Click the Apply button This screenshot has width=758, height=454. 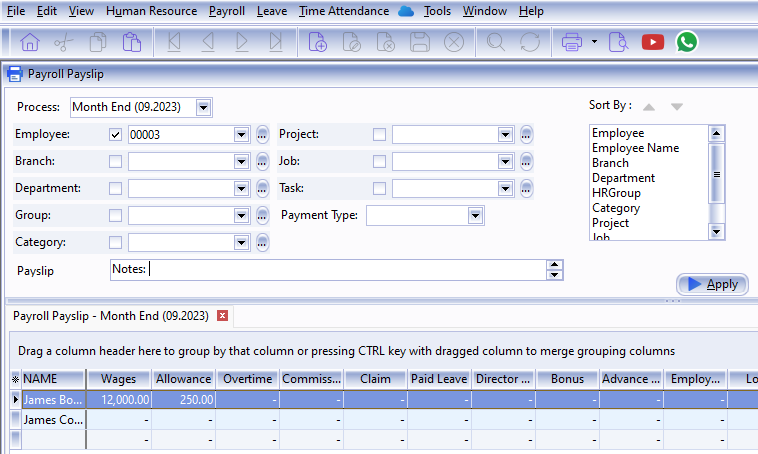tap(712, 284)
